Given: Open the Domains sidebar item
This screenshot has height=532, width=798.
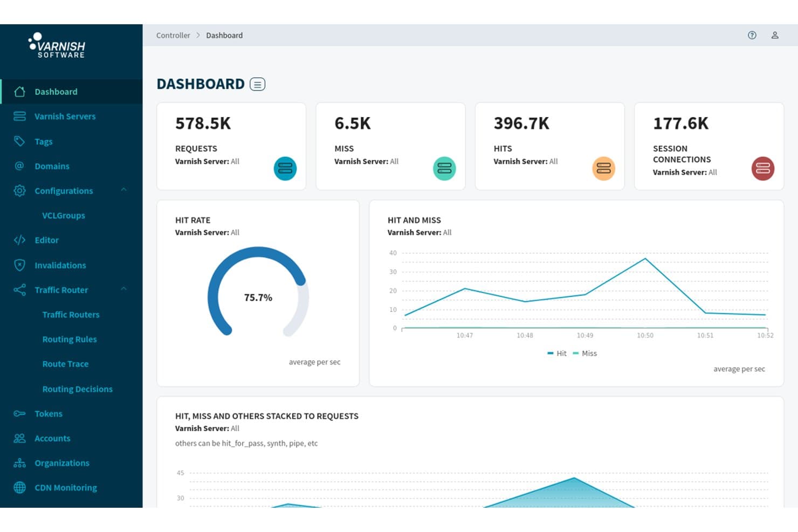Looking at the screenshot, I should pyautogui.click(x=52, y=166).
